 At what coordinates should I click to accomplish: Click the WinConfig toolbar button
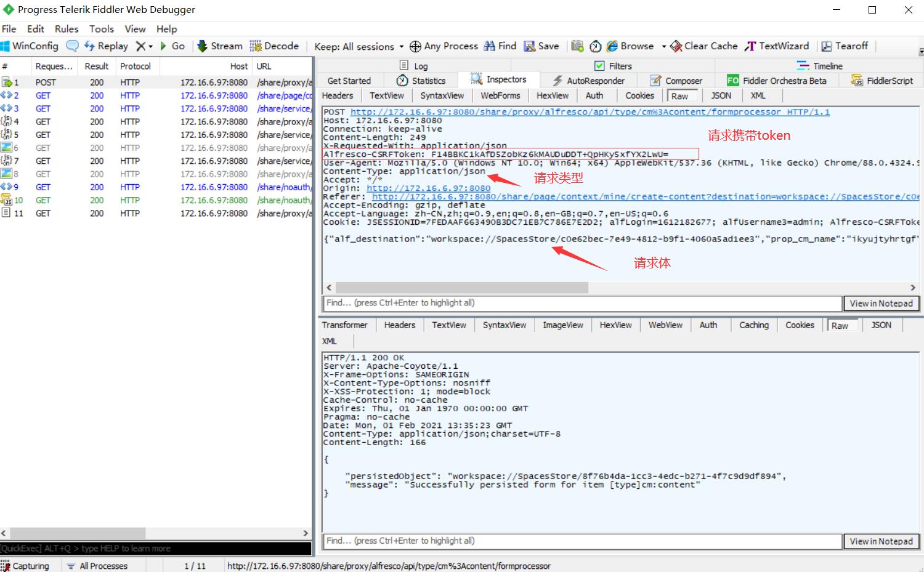pos(30,46)
